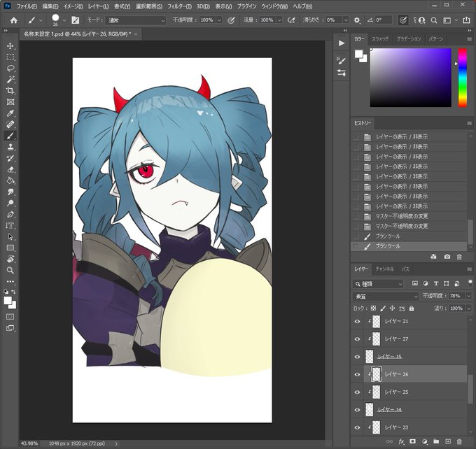Select the Pen tool
The width and height of the screenshot is (476, 449).
tap(10, 215)
